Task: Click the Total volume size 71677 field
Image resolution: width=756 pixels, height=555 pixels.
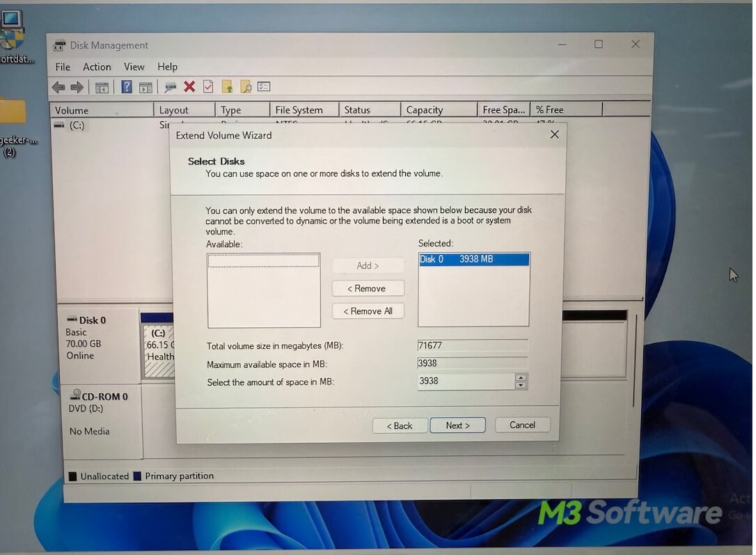Action: 473,345
